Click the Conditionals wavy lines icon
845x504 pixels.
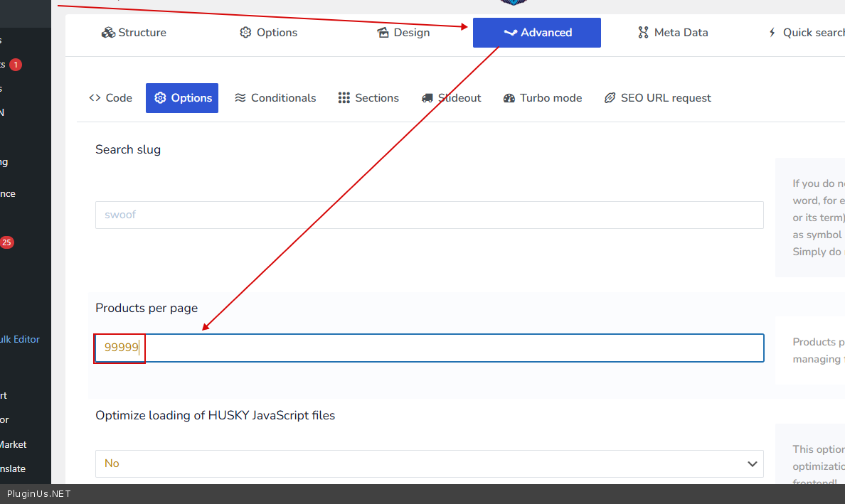click(x=240, y=98)
